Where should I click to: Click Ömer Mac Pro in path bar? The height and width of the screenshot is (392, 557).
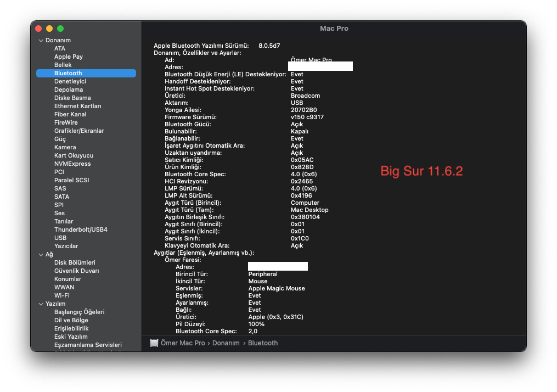point(183,343)
